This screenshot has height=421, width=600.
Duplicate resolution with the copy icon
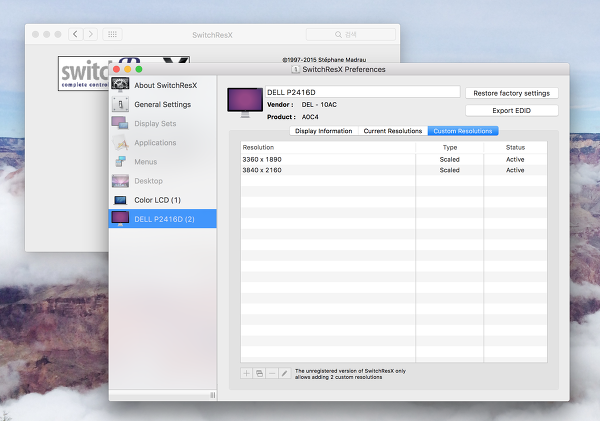pos(259,373)
